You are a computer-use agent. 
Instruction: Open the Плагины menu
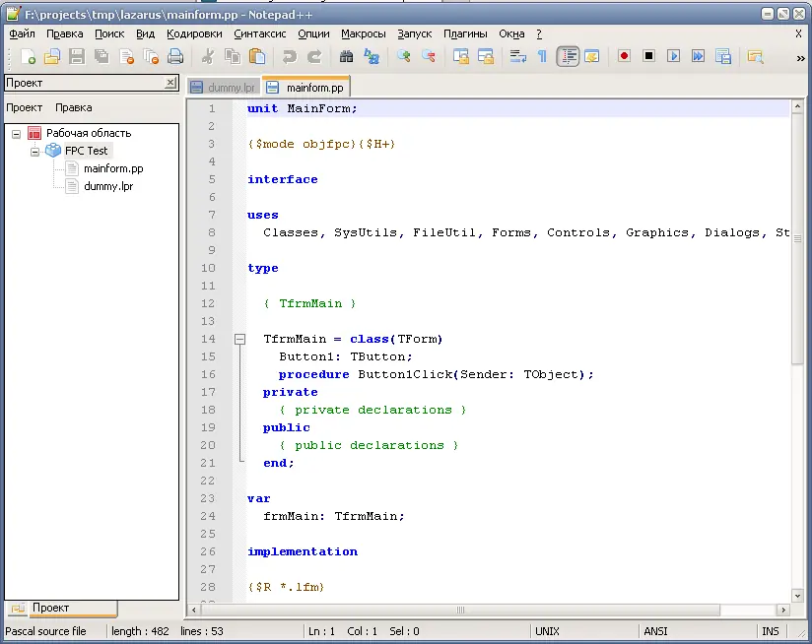pos(465,33)
